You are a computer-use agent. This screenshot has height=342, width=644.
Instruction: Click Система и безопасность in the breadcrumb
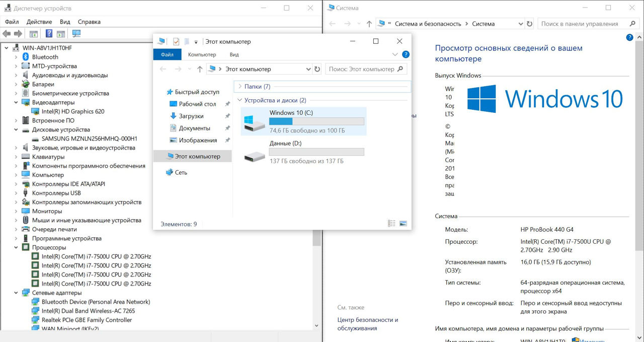(428, 24)
